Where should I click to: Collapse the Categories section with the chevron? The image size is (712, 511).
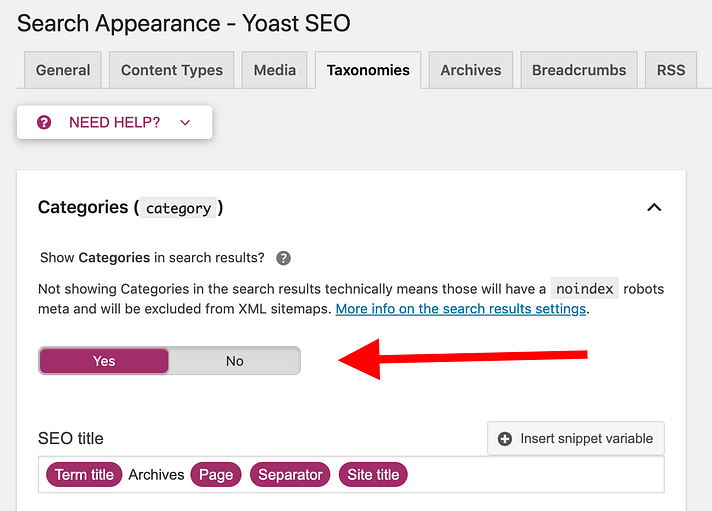(x=654, y=207)
